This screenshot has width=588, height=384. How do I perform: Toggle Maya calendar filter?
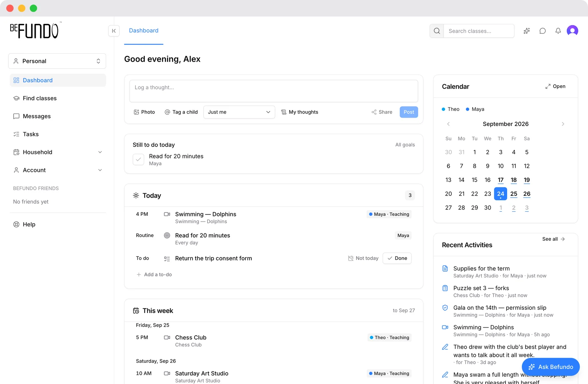(x=475, y=109)
